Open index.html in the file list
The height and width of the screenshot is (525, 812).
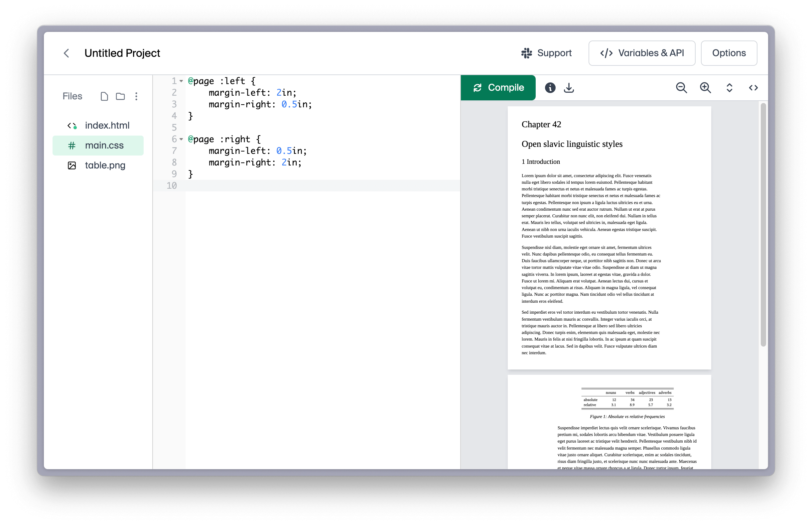click(x=98, y=126)
